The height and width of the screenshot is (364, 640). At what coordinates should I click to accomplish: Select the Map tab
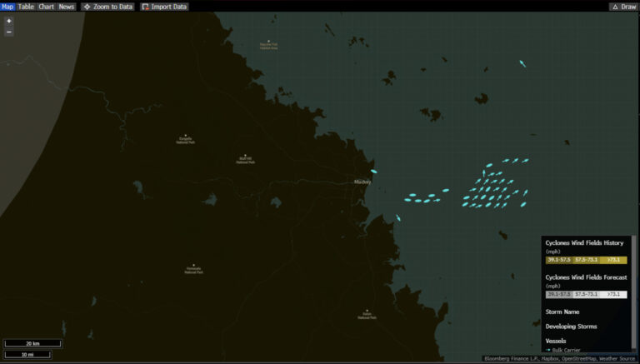[7, 6]
